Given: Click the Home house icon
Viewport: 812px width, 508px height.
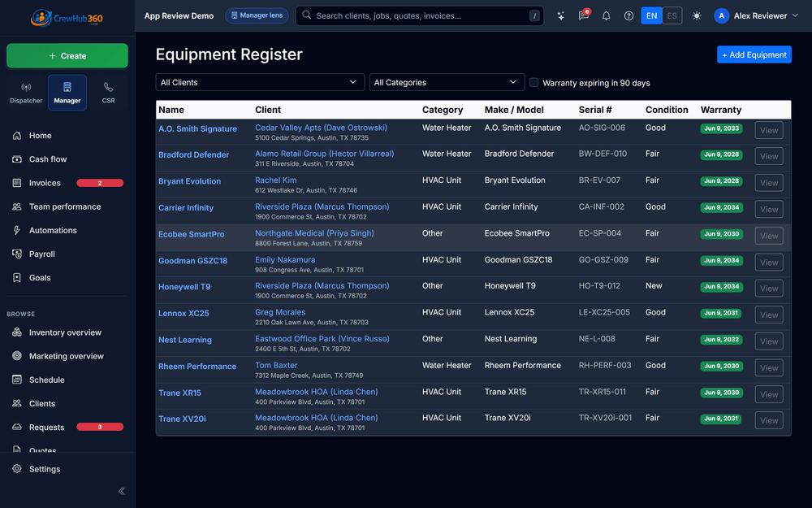Looking at the screenshot, I should tap(17, 135).
